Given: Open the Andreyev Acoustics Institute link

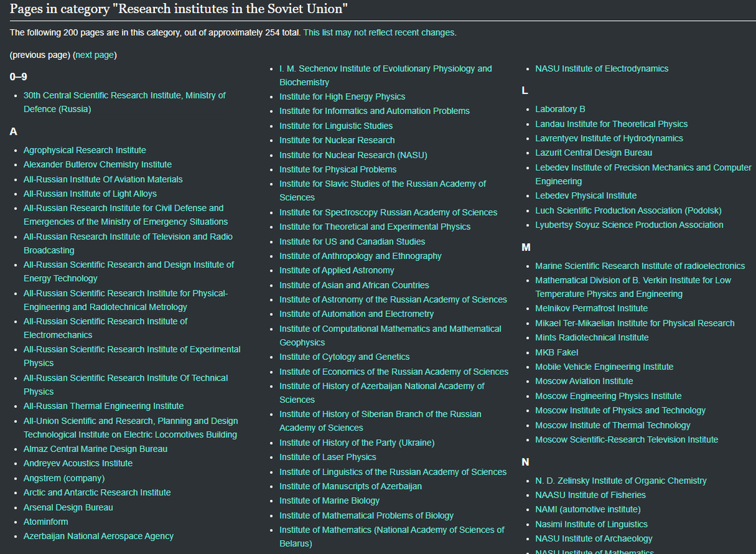Looking at the screenshot, I should click(x=78, y=463).
